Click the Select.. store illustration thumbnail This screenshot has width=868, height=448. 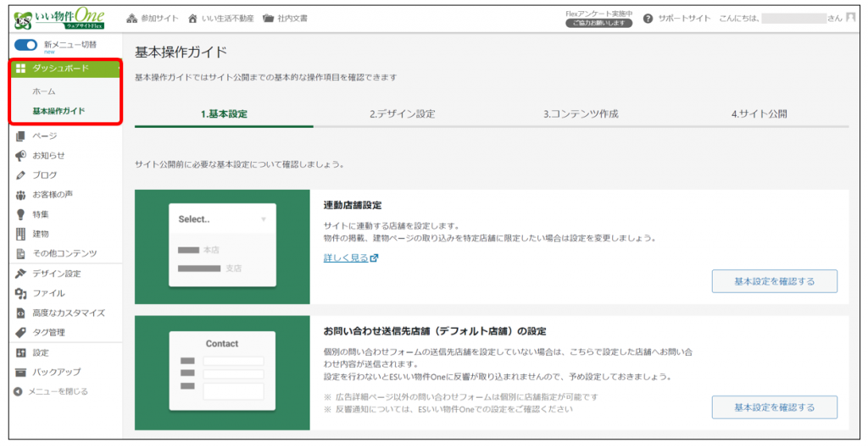tap(222, 246)
